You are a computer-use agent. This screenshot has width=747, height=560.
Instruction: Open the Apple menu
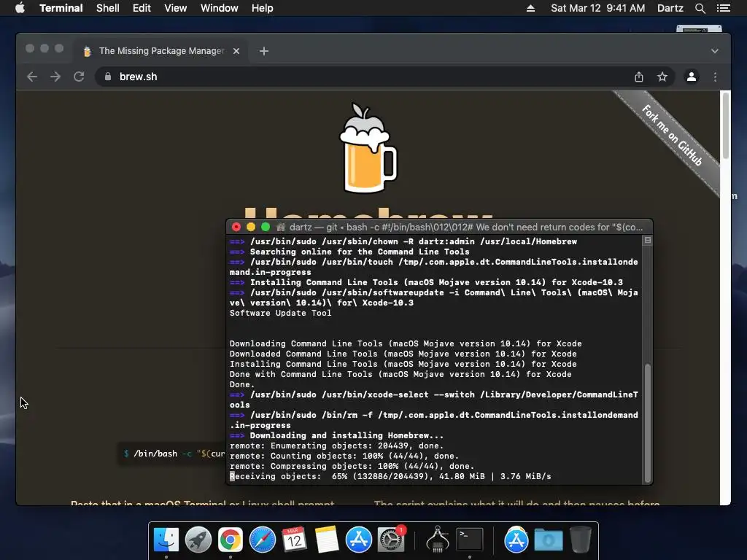[x=20, y=8]
